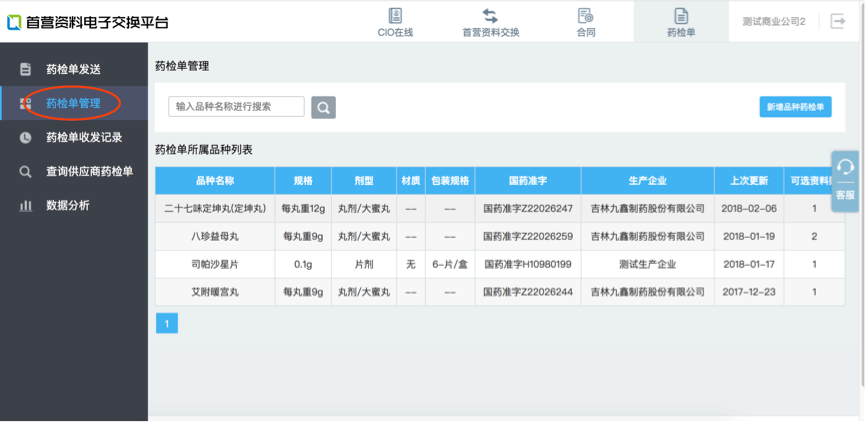This screenshot has height=422, width=865.
Task: Click the 片剂 dosage form cell
Action: 364,265
